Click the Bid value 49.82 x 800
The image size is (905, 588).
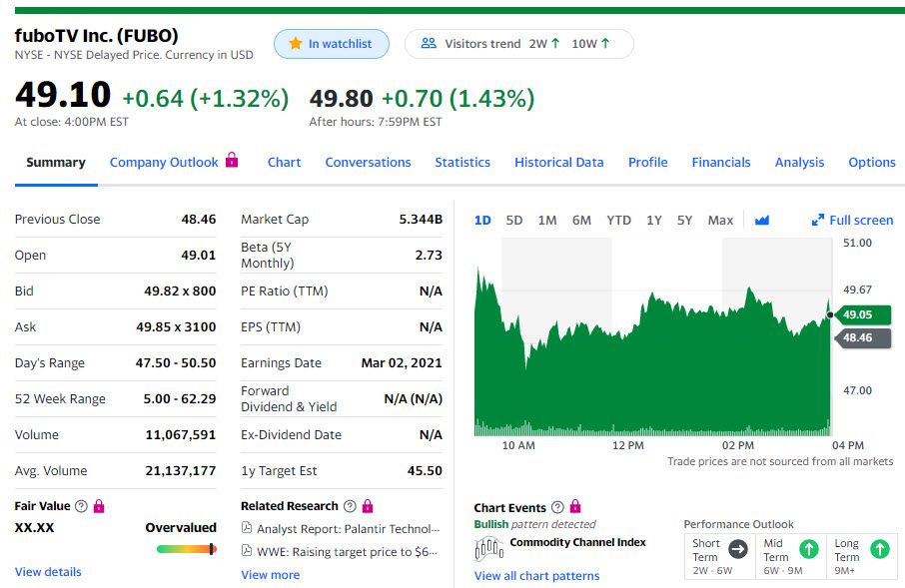[x=180, y=291]
